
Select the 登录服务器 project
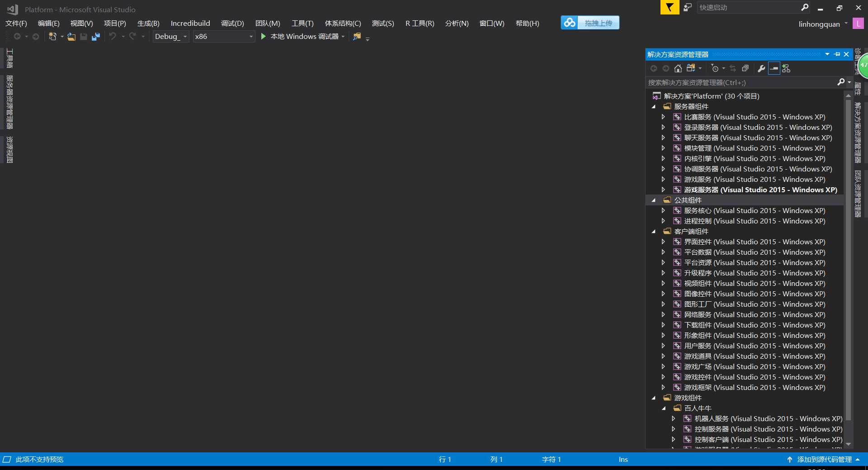click(758, 127)
